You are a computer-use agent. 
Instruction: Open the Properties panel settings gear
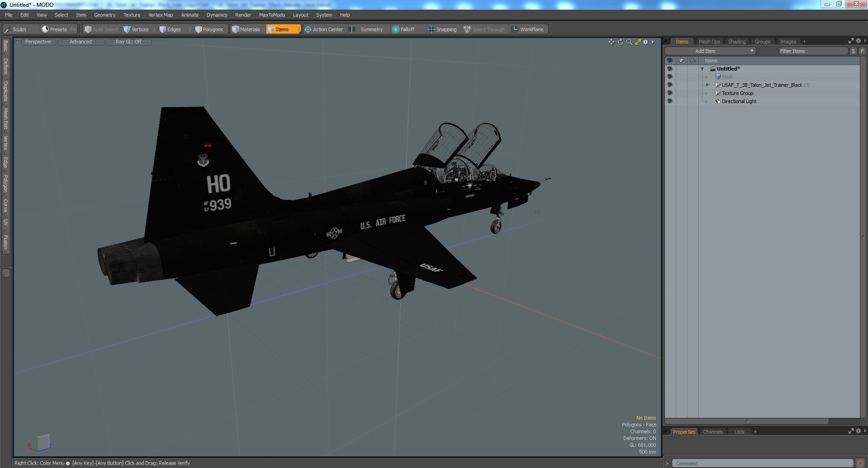[x=858, y=431]
